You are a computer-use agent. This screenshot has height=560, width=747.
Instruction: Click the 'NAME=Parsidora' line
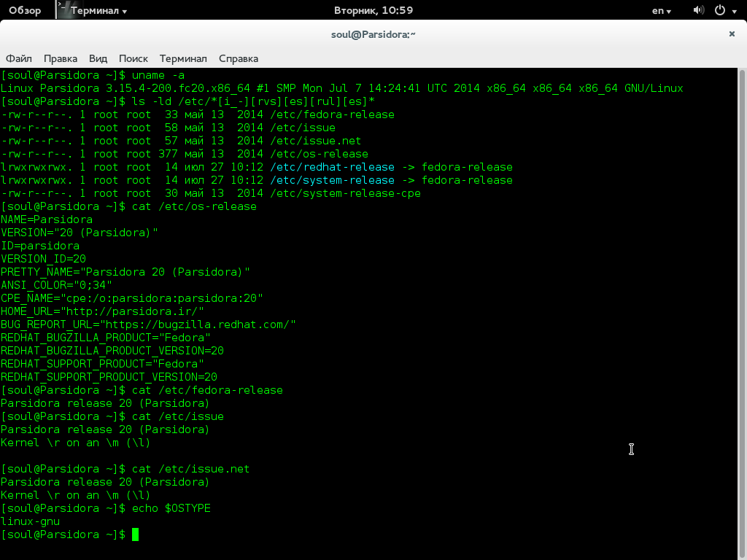(x=47, y=219)
